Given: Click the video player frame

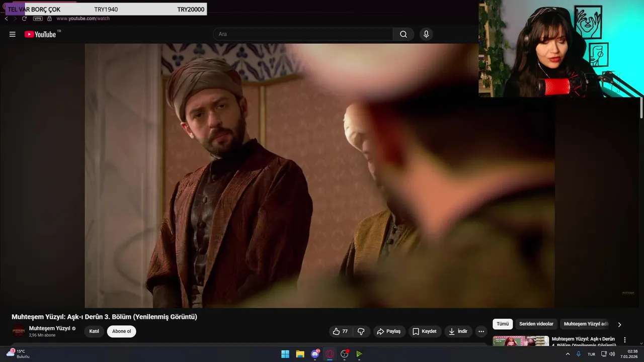Looking at the screenshot, I should (x=319, y=175).
